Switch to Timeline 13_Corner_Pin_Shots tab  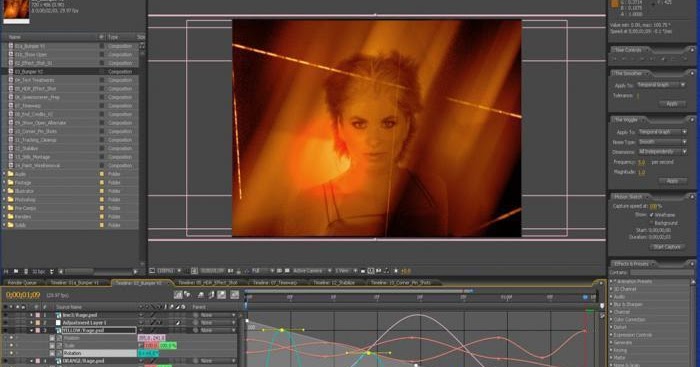tap(401, 283)
